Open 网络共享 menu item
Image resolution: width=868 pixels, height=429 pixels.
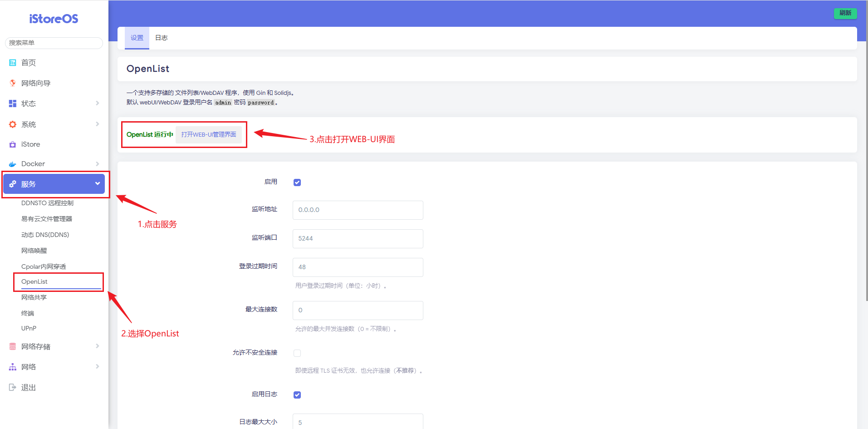pos(34,297)
